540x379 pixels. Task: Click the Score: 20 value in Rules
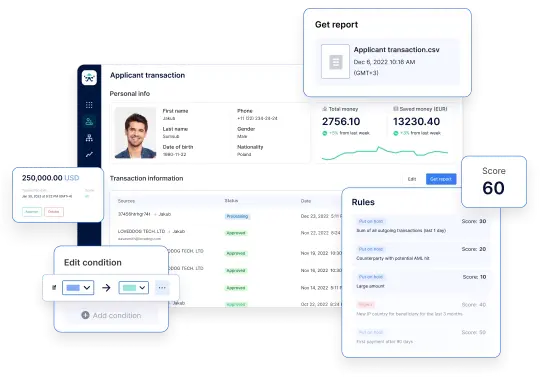pos(474,249)
